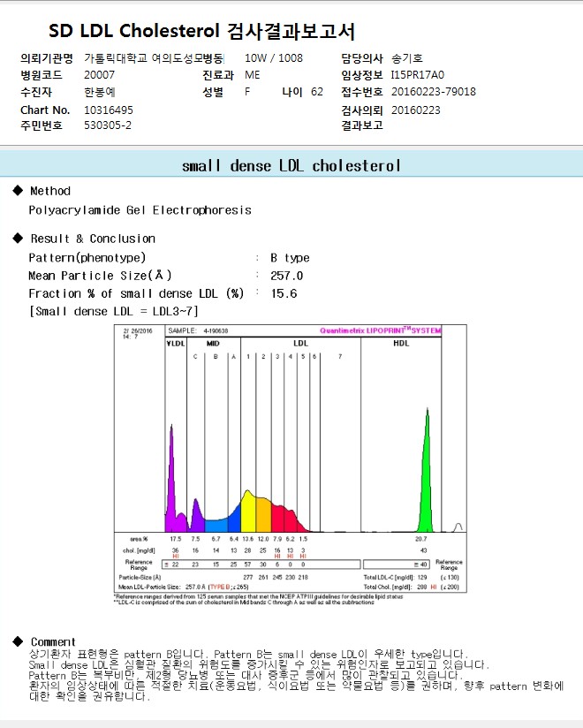
Task: Click the 'area %' row label
Action: [x=139, y=539]
